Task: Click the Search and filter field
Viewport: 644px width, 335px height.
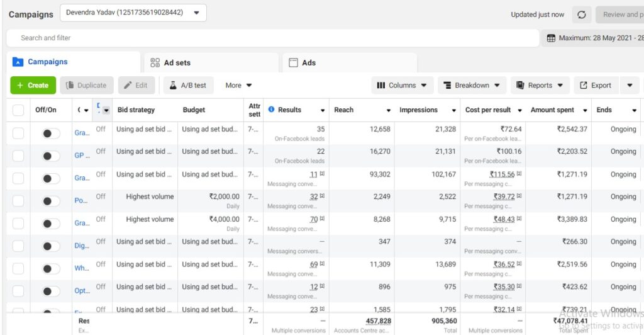Action: [270, 38]
